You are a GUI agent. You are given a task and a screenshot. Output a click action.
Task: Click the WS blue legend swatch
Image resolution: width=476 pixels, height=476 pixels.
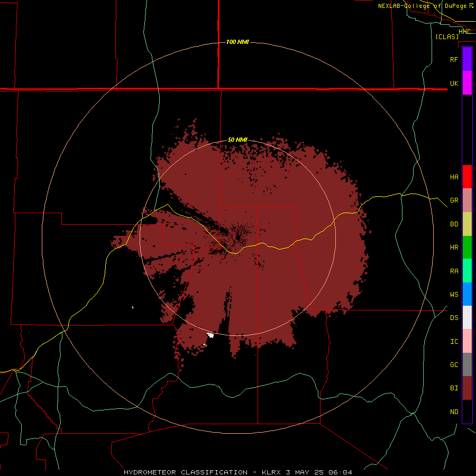(467, 294)
